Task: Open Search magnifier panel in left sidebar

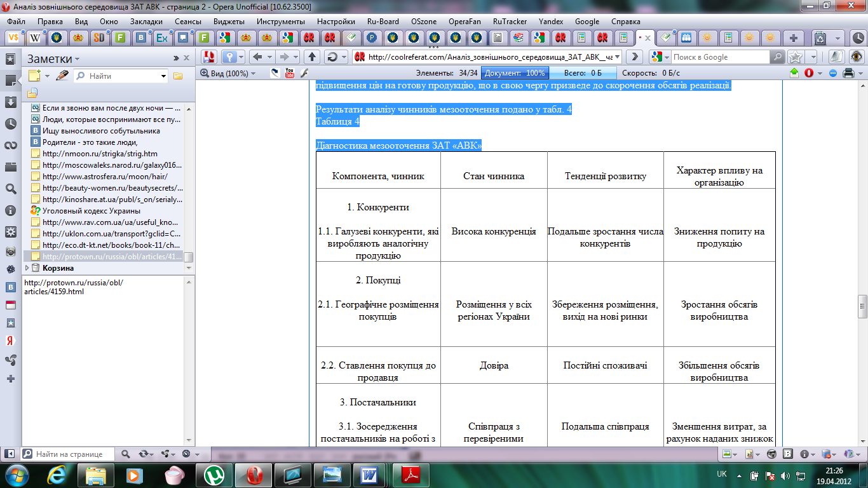Action: click(x=11, y=189)
